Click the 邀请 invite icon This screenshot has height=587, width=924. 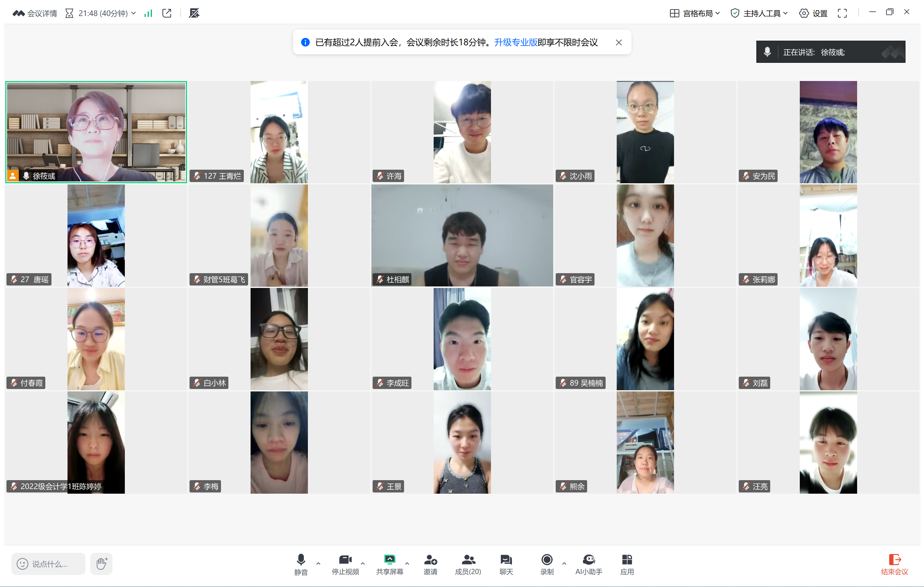(x=430, y=564)
